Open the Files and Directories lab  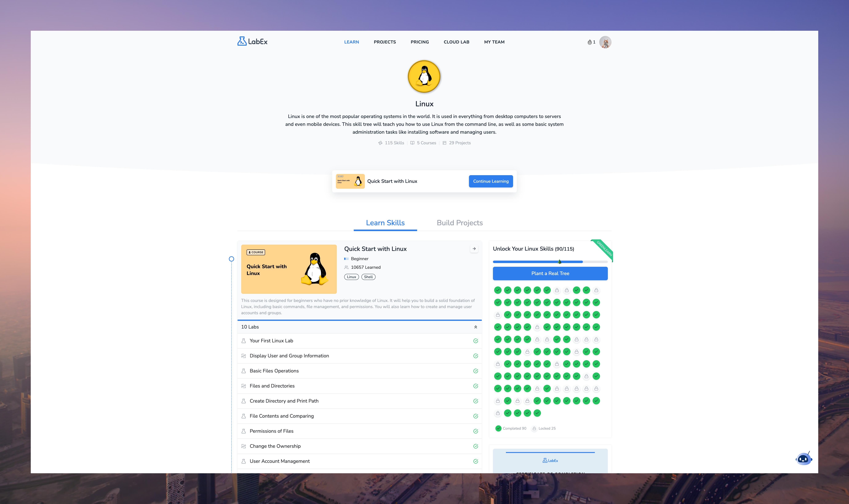click(x=272, y=386)
